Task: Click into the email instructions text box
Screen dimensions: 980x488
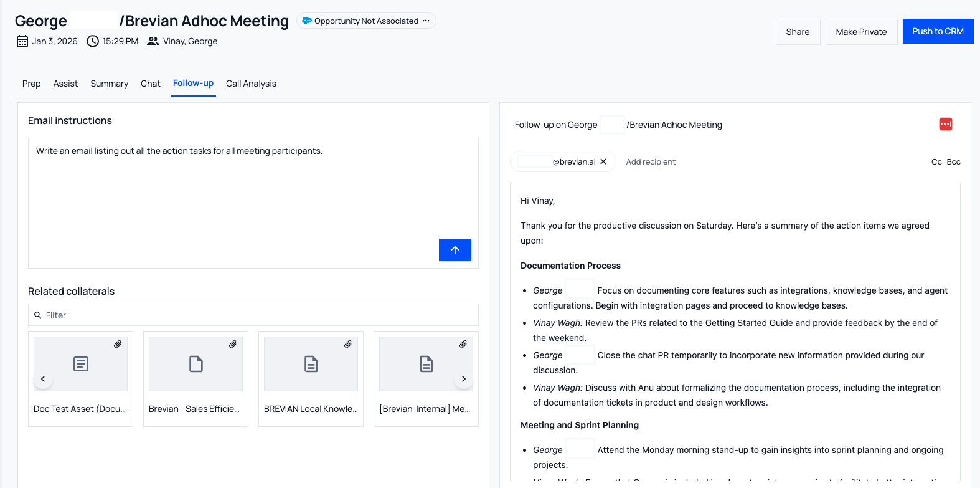Action: point(253,203)
